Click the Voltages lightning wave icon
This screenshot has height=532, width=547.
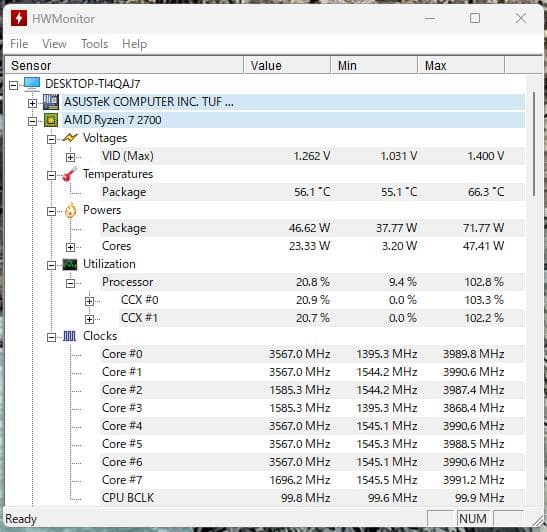[70, 138]
